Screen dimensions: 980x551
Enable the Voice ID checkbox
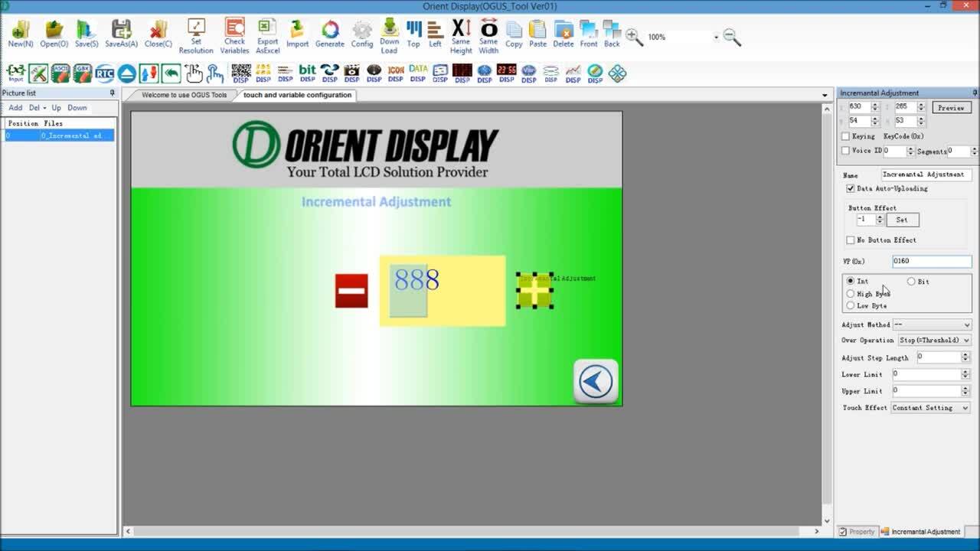pyautogui.click(x=845, y=151)
